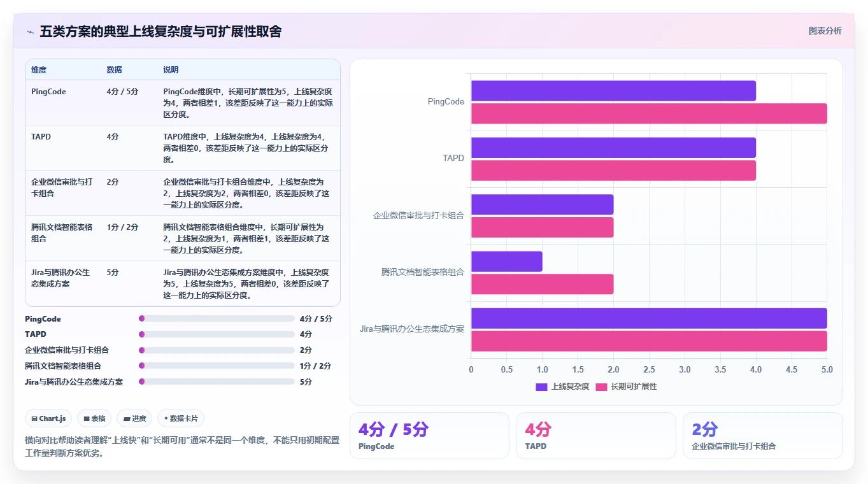Click the 说明 column header

pyautogui.click(x=171, y=69)
